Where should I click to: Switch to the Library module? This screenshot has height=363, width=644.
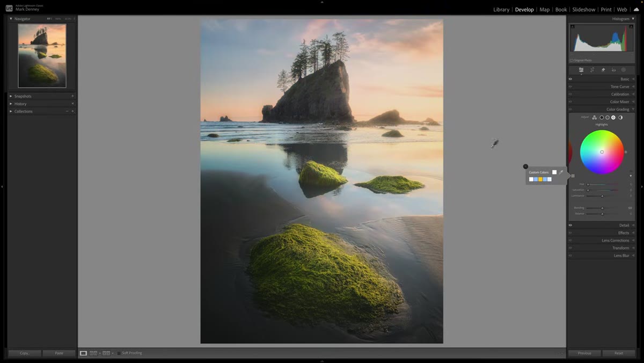[x=501, y=10]
